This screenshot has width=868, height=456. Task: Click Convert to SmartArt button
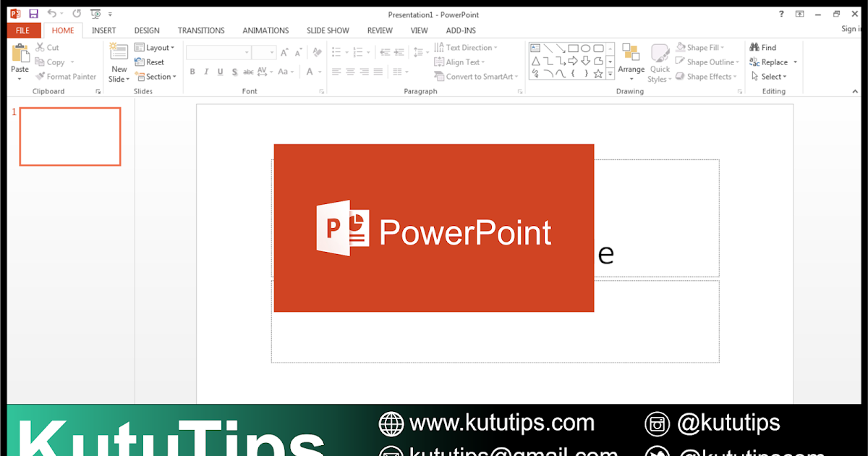[477, 77]
